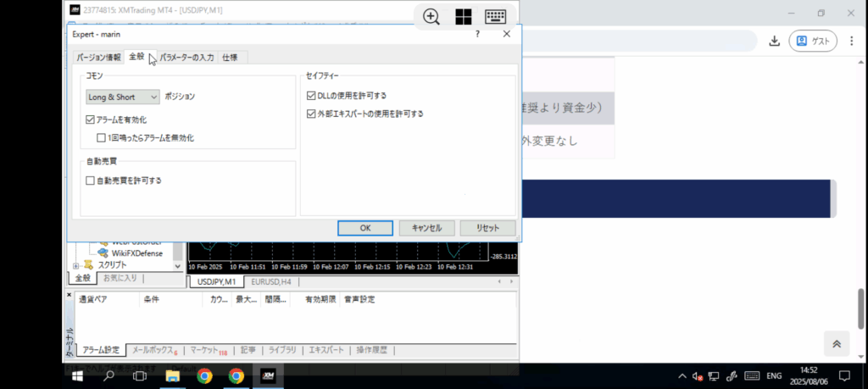Click the four-square grid icon in overlay toolbar
Screen dimensions: 868x389
(x=464, y=17)
